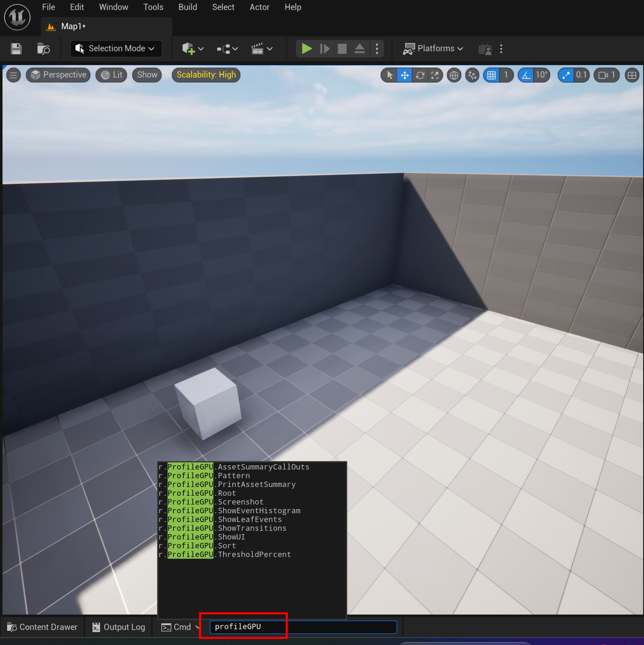Toggle the world/local coordinate globe icon

[x=454, y=75]
